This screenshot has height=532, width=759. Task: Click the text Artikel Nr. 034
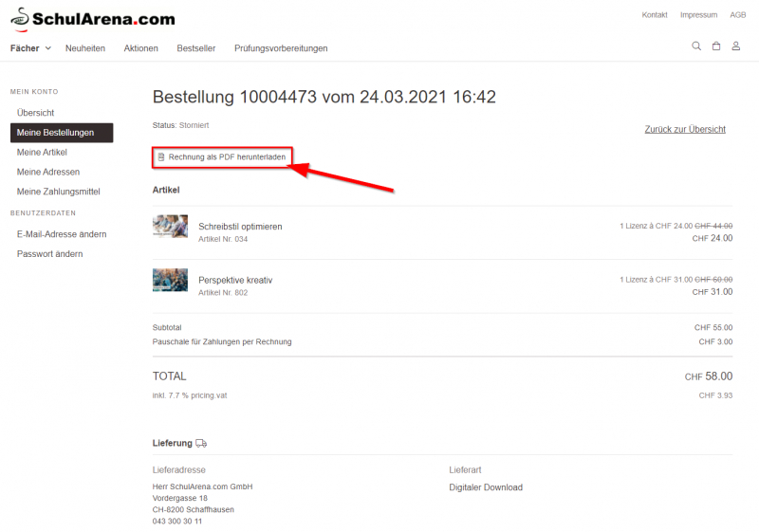click(x=223, y=239)
